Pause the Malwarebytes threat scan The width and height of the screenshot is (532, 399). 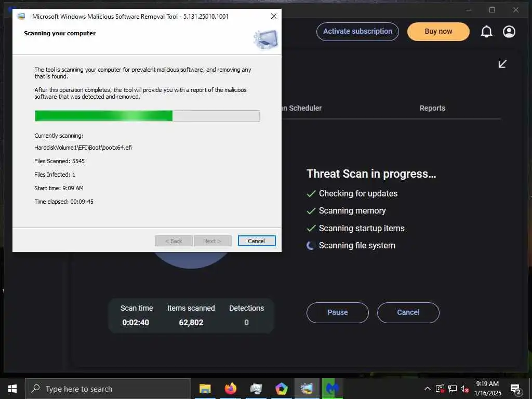[x=338, y=312]
